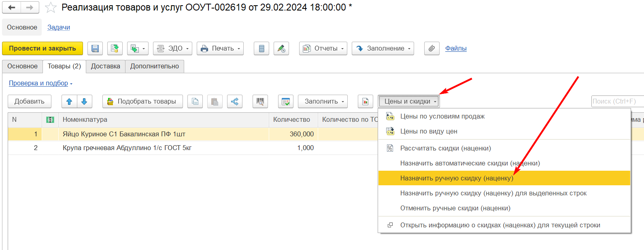
Task: Expand the Печать dropdown button
Action: point(220,49)
